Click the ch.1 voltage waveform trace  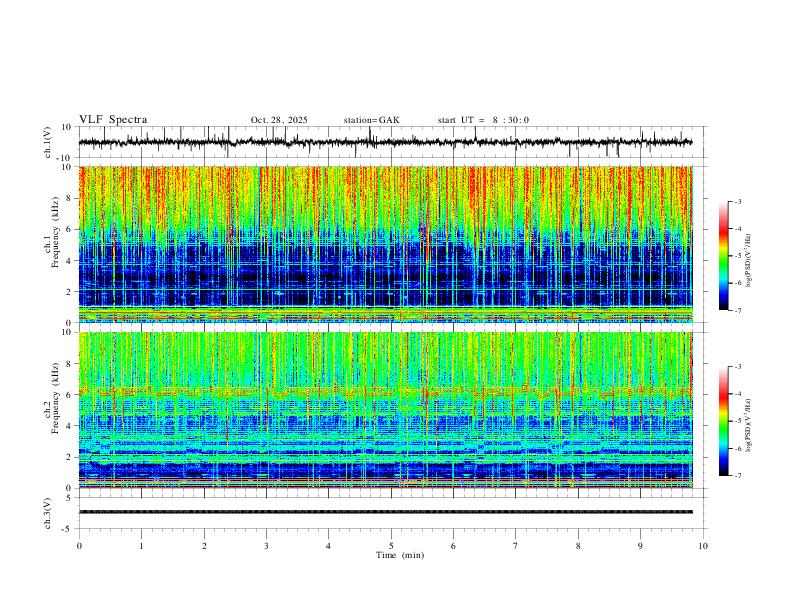click(385, 142)
